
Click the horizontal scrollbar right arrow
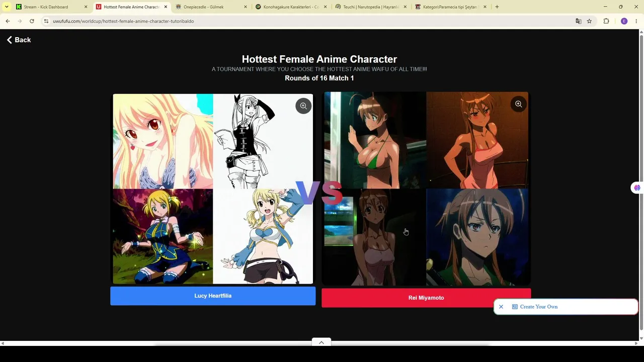[636, 343]
